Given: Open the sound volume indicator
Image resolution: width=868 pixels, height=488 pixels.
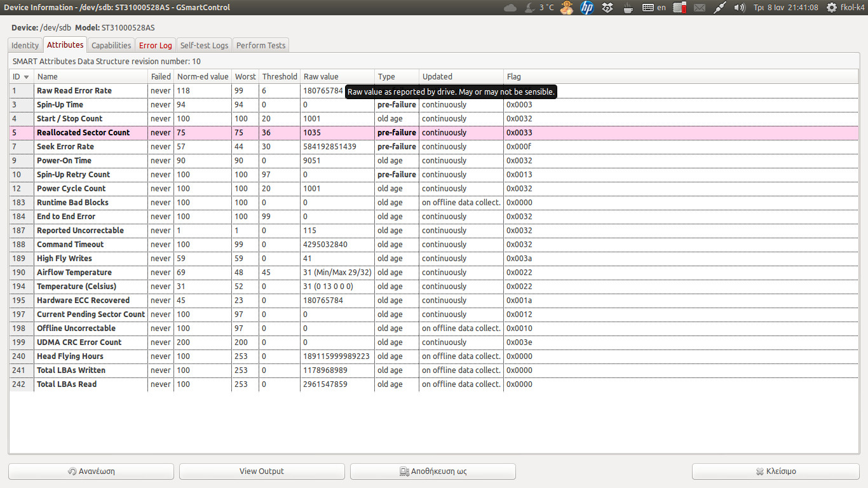Looking at the screenshot, I should click(740, 8).
